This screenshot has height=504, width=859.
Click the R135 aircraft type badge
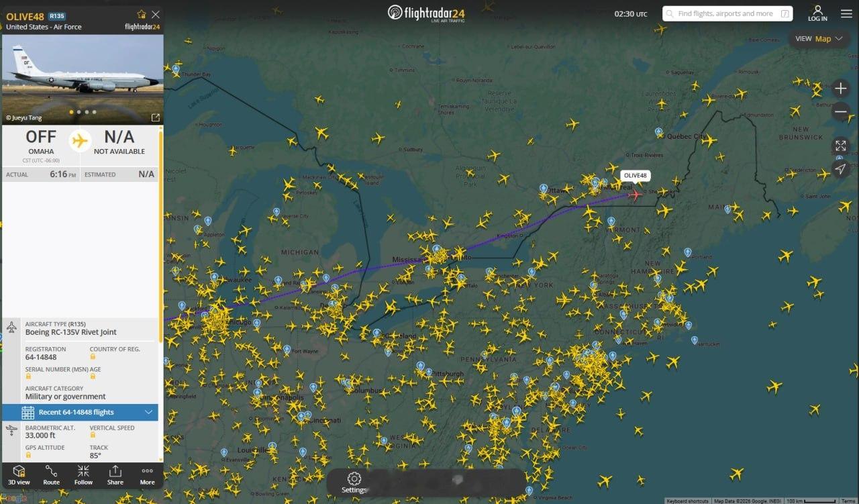click(57, 15)
